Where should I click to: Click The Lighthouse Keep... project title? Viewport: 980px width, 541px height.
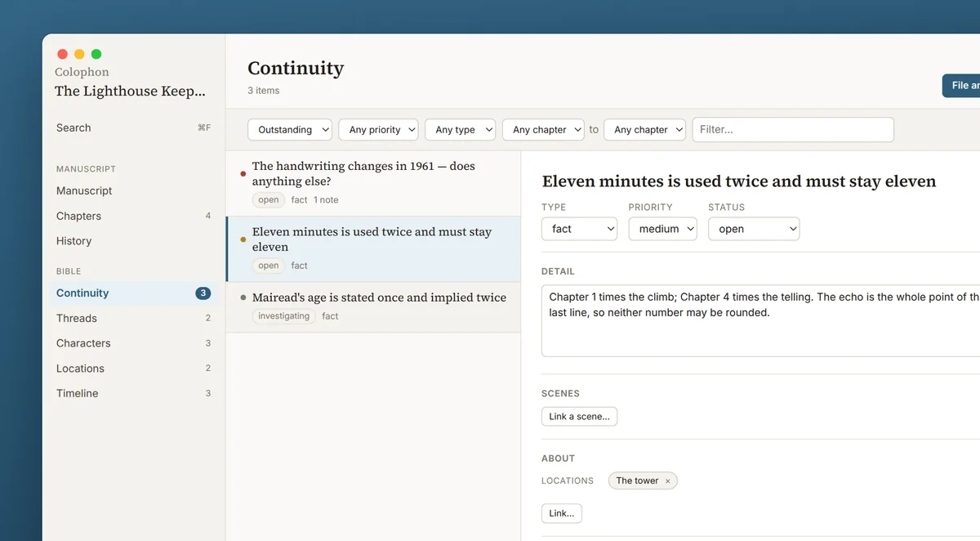[130, 91]
